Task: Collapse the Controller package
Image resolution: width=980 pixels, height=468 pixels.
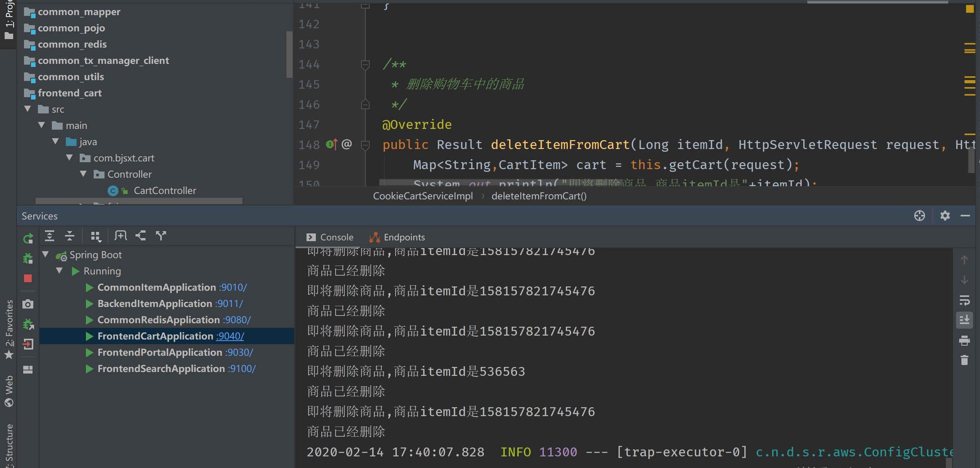Action: [x=84, y=174]
